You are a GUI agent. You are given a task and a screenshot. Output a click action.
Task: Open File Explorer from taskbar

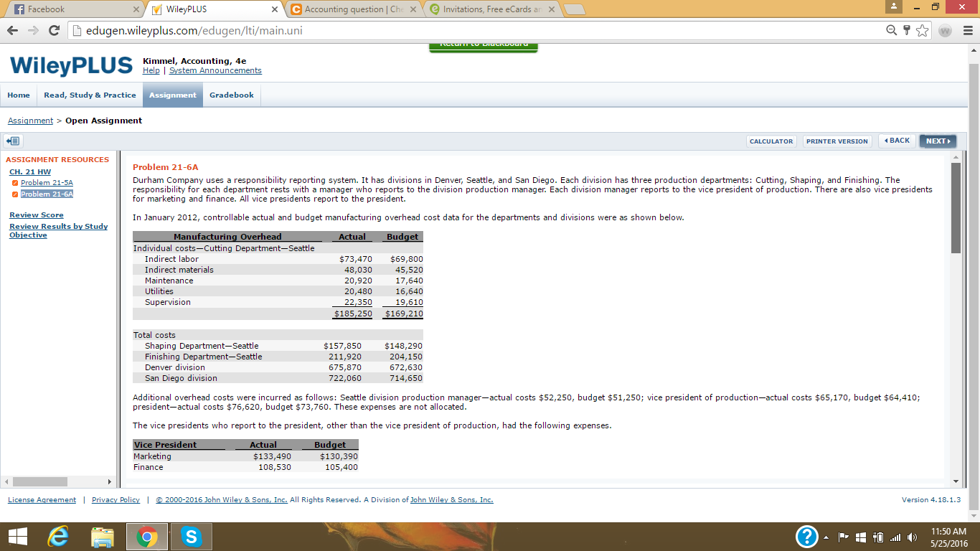[103, 536]
